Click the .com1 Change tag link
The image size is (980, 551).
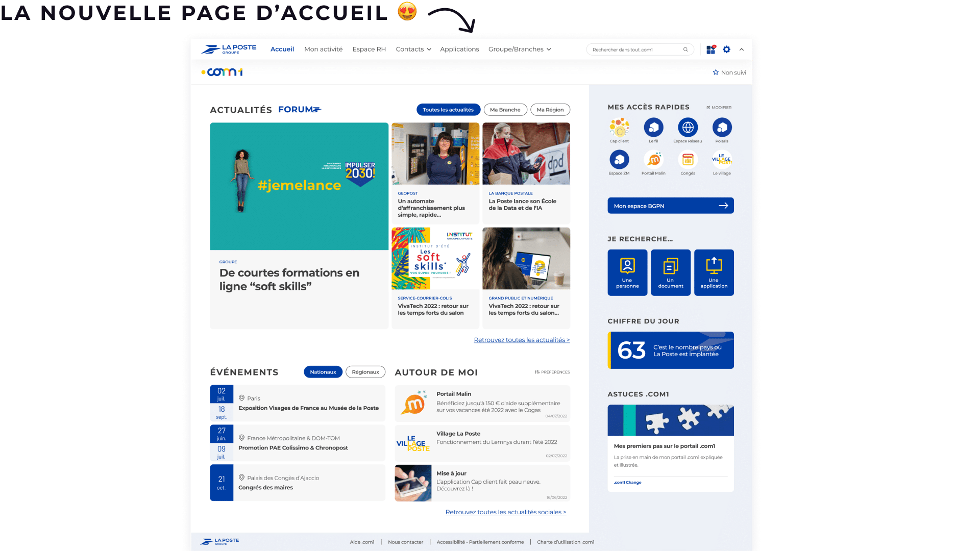[628, 483]
